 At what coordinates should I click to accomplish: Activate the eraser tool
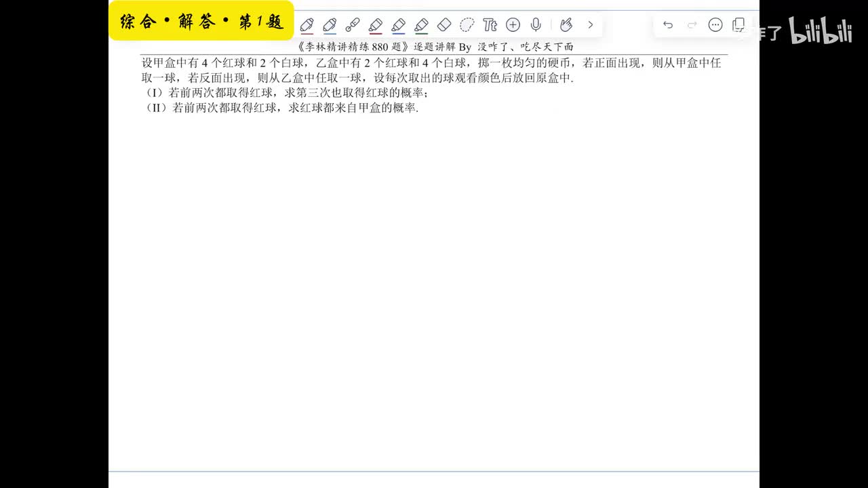[x=444, y=25]
